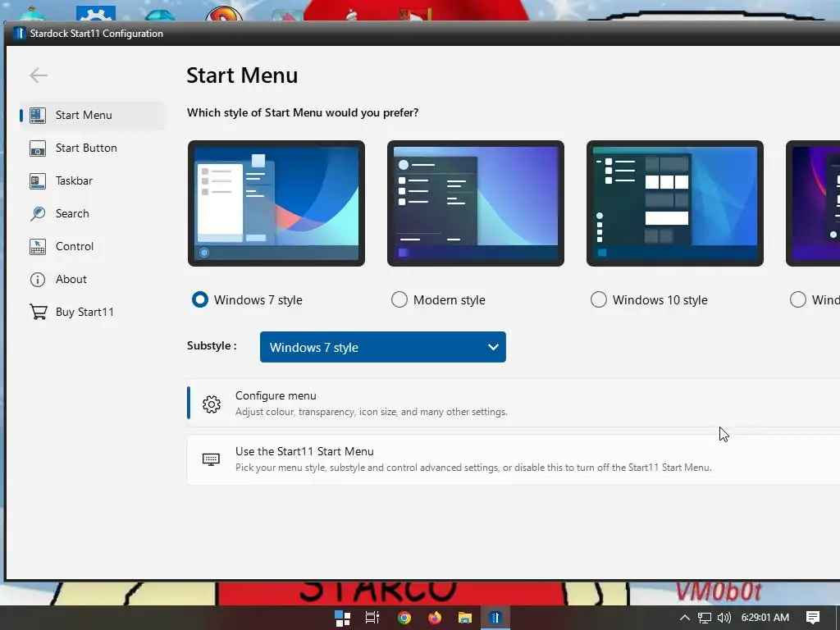Click the Stardock Start11 title bar icon
840x630 pixels.
[20, 33]
